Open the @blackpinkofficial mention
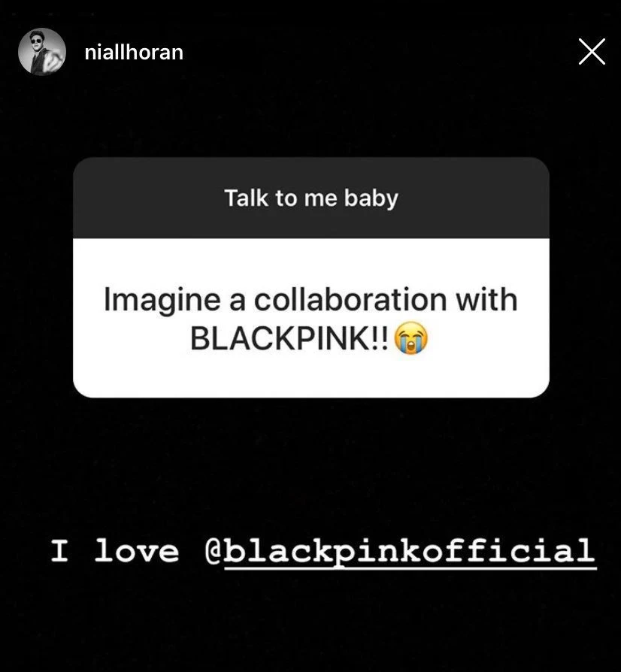621x672 pixels. pyautogui.click(x=401, y=552)
